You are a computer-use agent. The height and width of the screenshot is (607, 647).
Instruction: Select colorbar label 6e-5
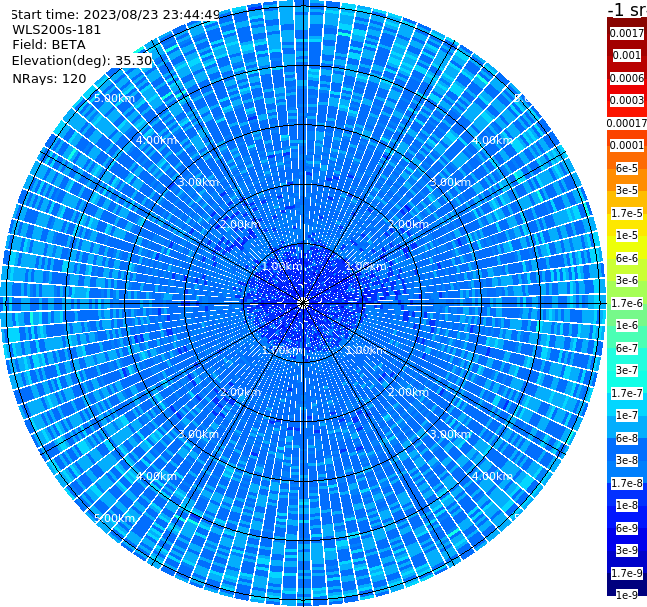coord(627,168)
